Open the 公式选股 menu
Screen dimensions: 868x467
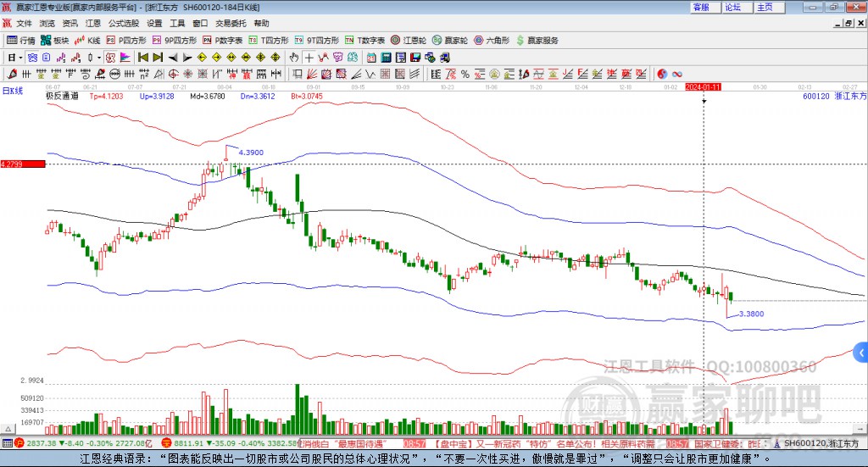pos(124,23)
